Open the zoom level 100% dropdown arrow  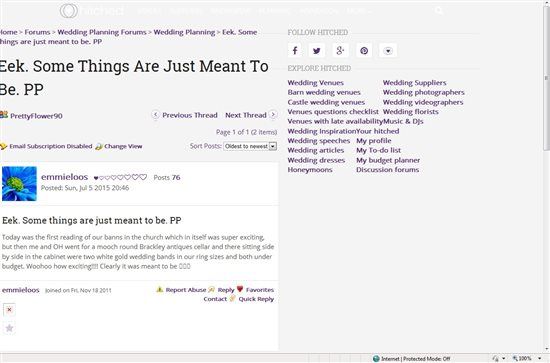[540, 358]
